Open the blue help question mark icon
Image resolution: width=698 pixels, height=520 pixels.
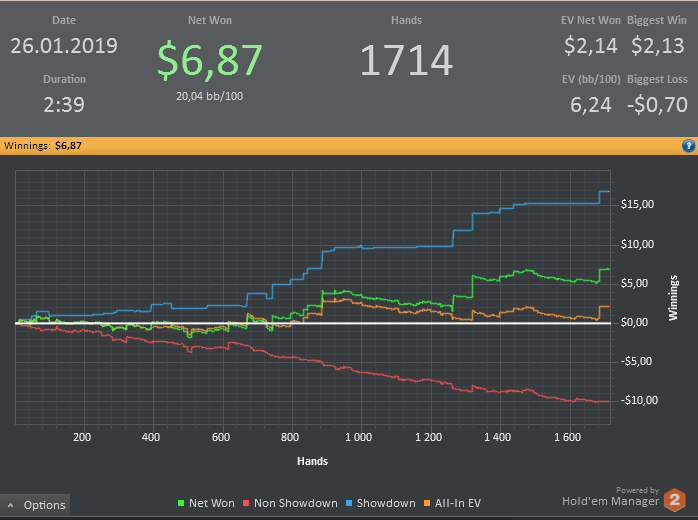[688, 146]
